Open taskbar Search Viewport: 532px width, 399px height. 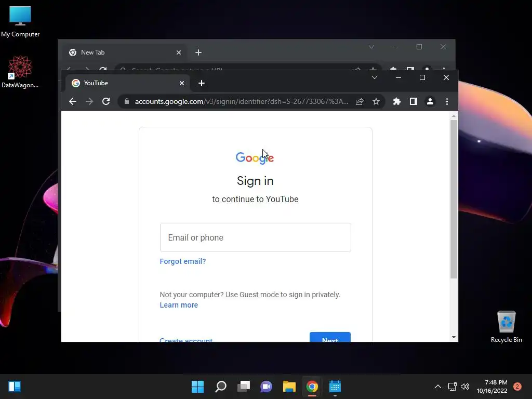click(221, 387)
